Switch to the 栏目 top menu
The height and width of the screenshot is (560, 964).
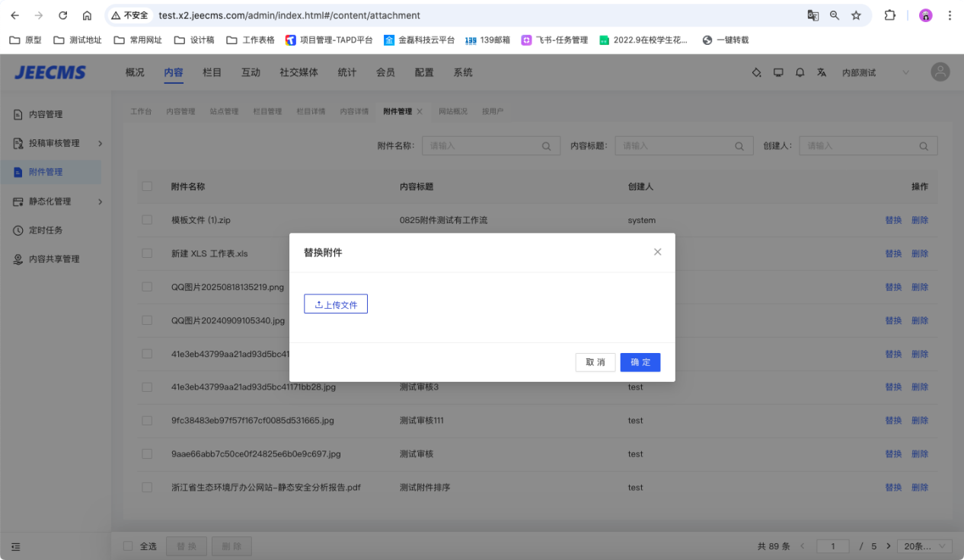212,72
